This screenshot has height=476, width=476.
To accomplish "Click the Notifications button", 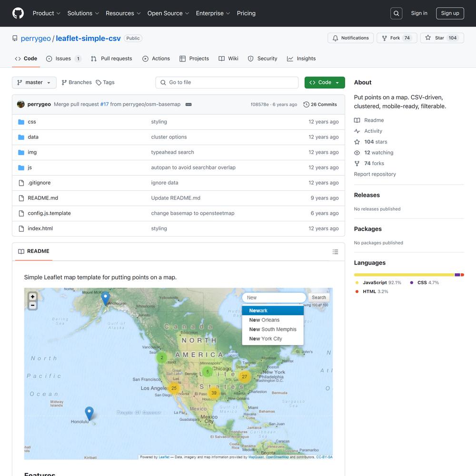I will (x=350, y=38).
